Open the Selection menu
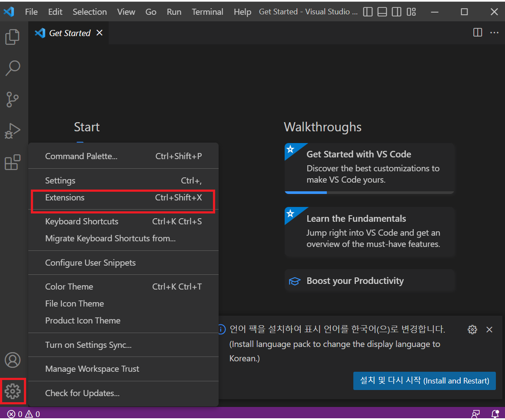This screenshot has height=420, width=505. [x=90, y=12]
